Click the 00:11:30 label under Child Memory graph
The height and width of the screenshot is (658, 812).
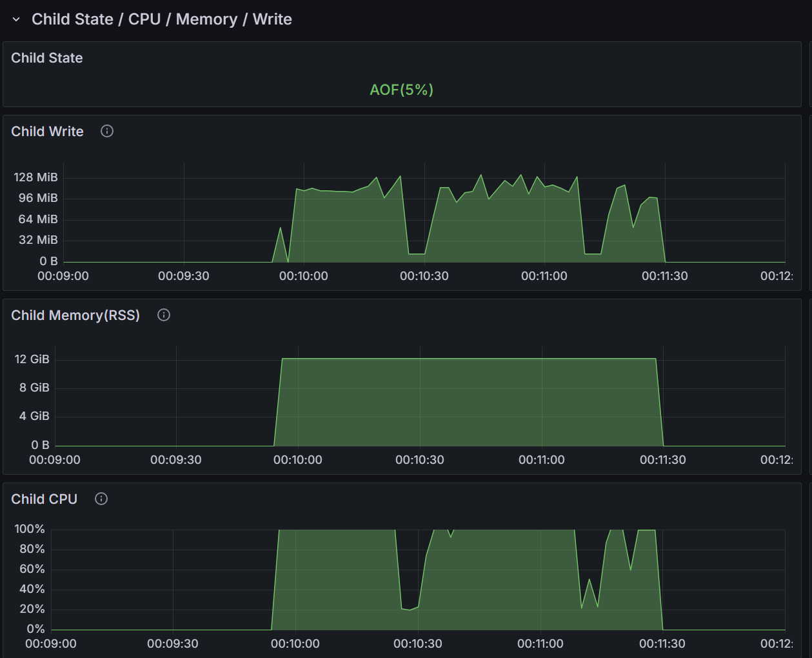(662, 460)
